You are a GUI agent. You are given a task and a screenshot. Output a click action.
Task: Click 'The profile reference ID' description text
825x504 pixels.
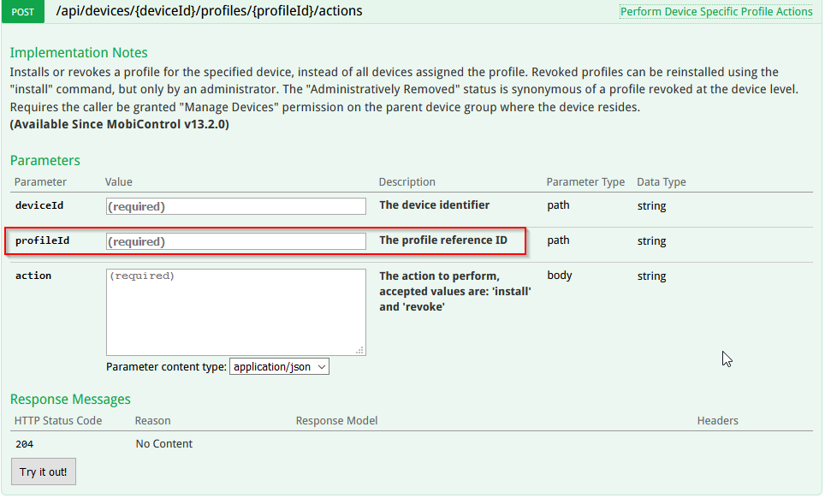point(442,240)
